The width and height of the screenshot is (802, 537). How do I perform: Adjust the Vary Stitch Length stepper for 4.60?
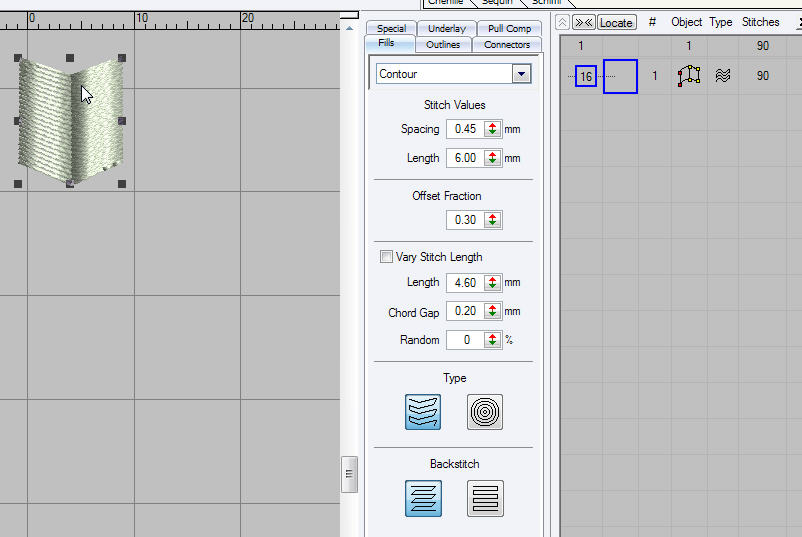point(493,282)
